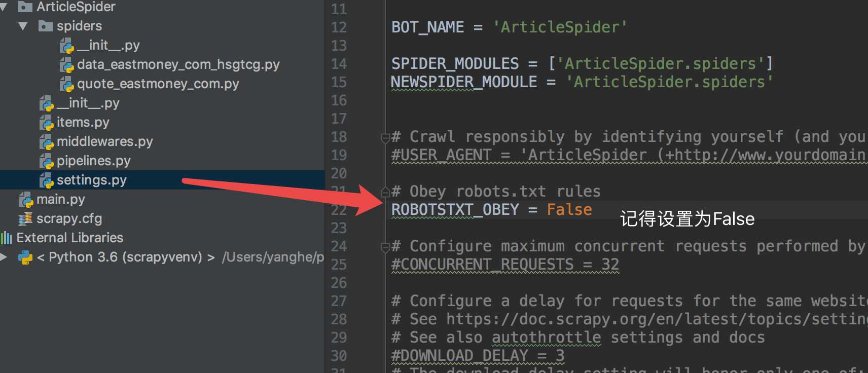Click the Python file icon of pipelines.py
This screenshot has width=868, height=373.
point(46,161)
